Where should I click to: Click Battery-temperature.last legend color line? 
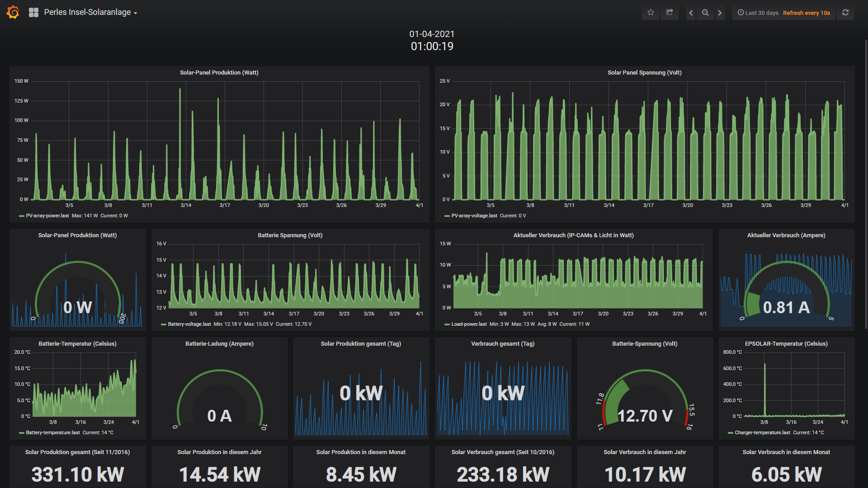click(21, 433)
